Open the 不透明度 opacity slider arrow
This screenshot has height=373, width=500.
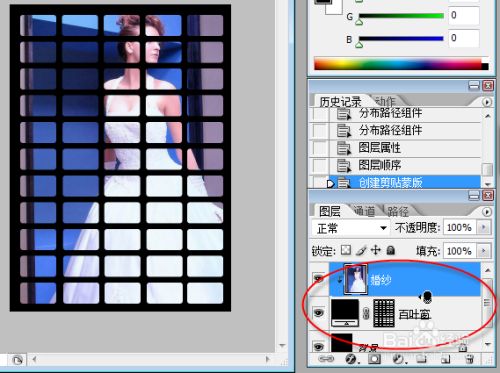click(484, 228)
